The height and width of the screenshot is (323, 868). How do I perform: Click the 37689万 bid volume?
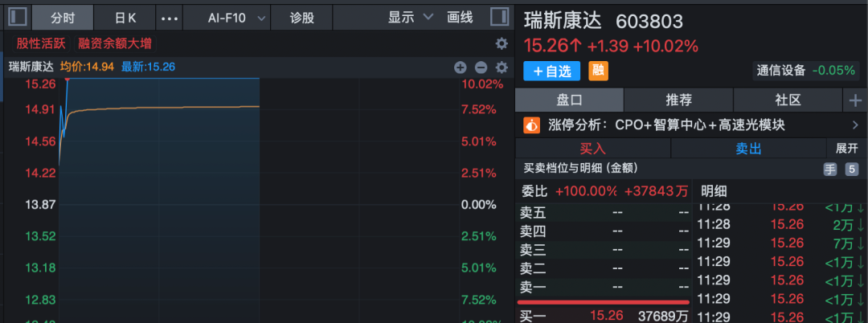662,316
